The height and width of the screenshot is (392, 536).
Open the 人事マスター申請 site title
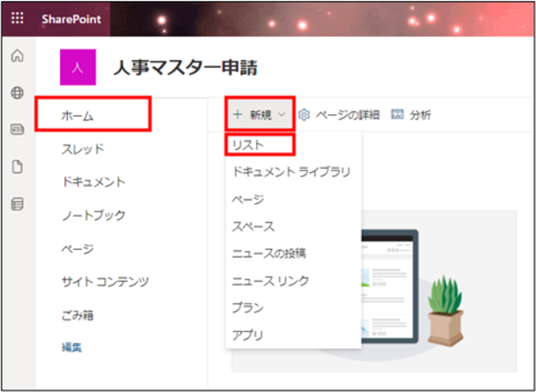click(x=186, y=68)
